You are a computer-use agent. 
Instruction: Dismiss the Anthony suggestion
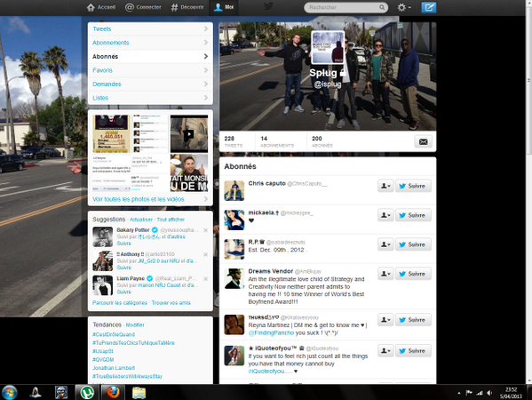[206, 254]
